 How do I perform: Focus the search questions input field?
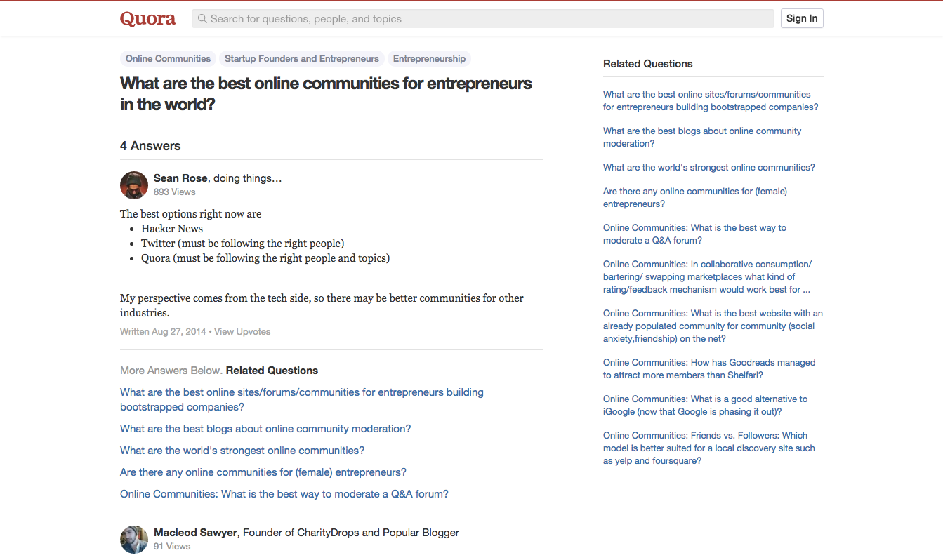pyautogui.click(x=484, y=19)
